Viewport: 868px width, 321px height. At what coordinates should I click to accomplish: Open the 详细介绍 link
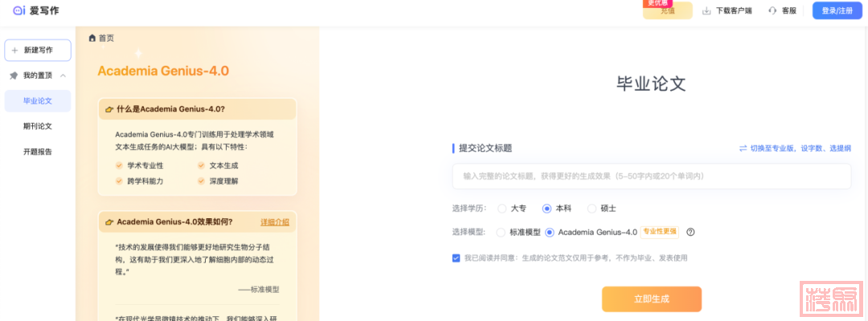274,222
